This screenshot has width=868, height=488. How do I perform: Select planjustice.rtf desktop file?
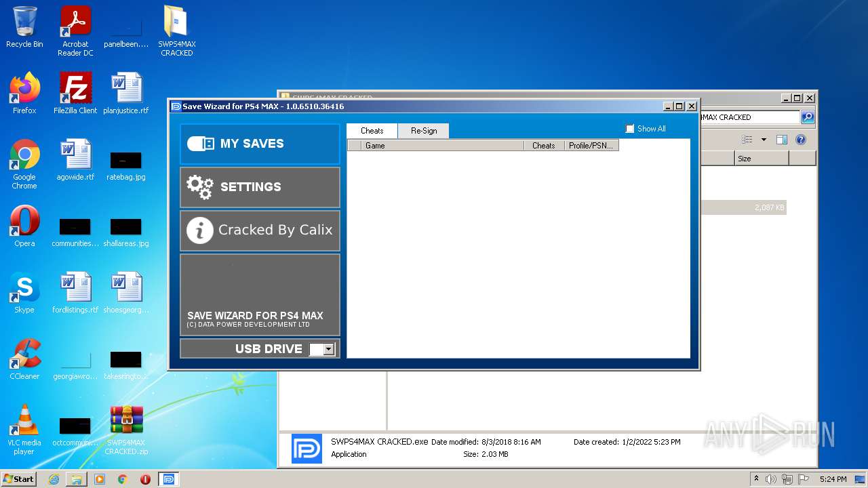click(x=126, y=94)
